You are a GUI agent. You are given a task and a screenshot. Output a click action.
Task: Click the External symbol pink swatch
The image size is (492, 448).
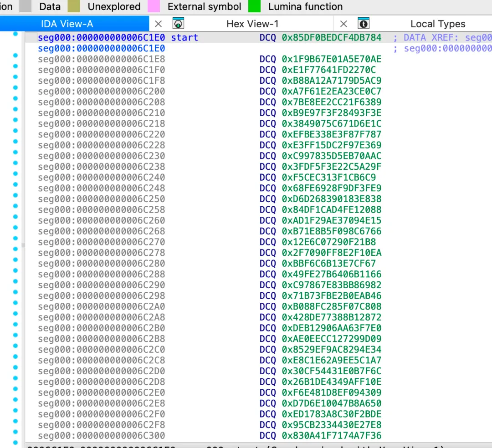click(x=154, y=6)
